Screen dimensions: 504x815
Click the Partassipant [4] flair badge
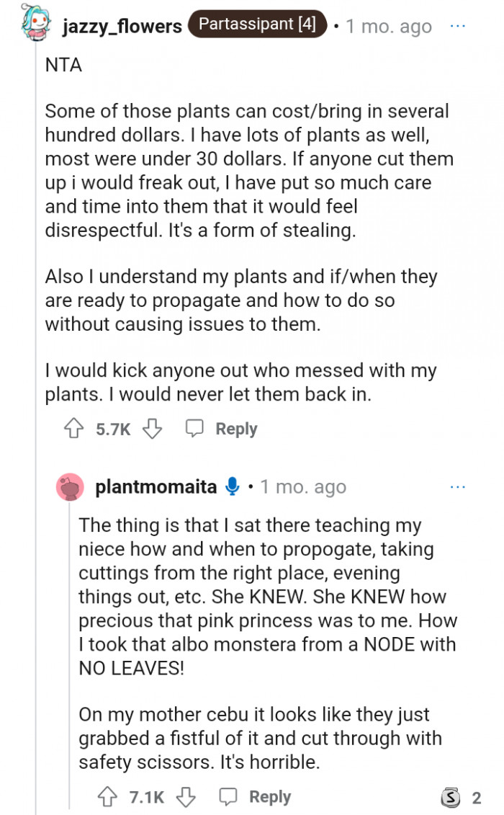(x=257, y=25)
